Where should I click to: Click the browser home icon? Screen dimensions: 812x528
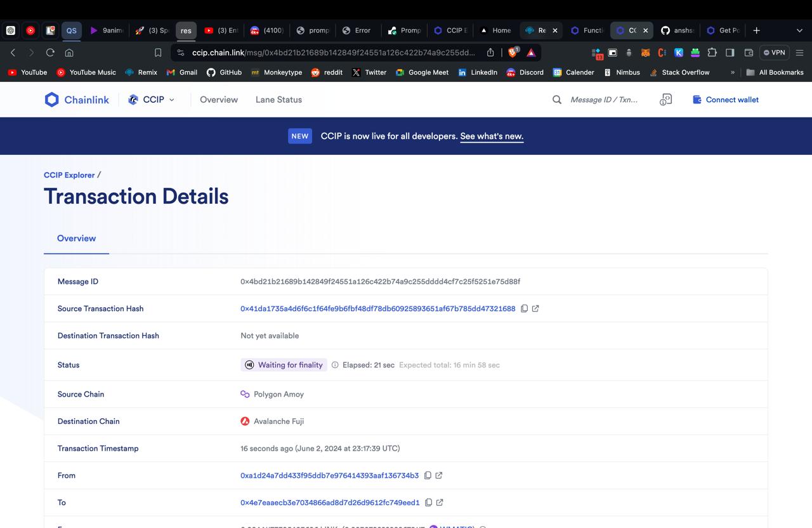(x=69, y=53)
